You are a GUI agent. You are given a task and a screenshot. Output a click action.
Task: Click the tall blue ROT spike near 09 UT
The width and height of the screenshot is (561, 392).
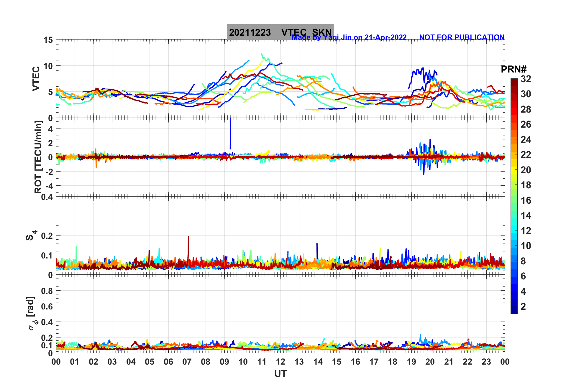230,134
